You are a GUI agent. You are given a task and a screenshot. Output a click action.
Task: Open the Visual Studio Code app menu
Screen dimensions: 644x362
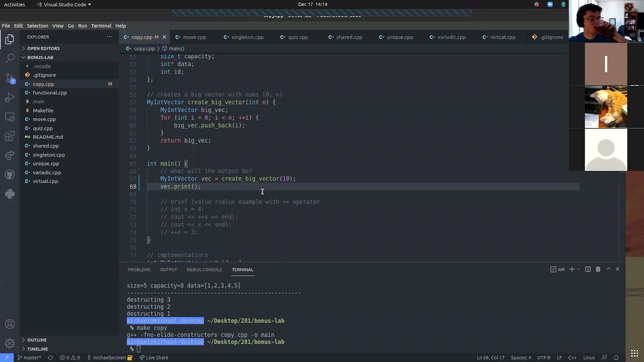point(64,5)
